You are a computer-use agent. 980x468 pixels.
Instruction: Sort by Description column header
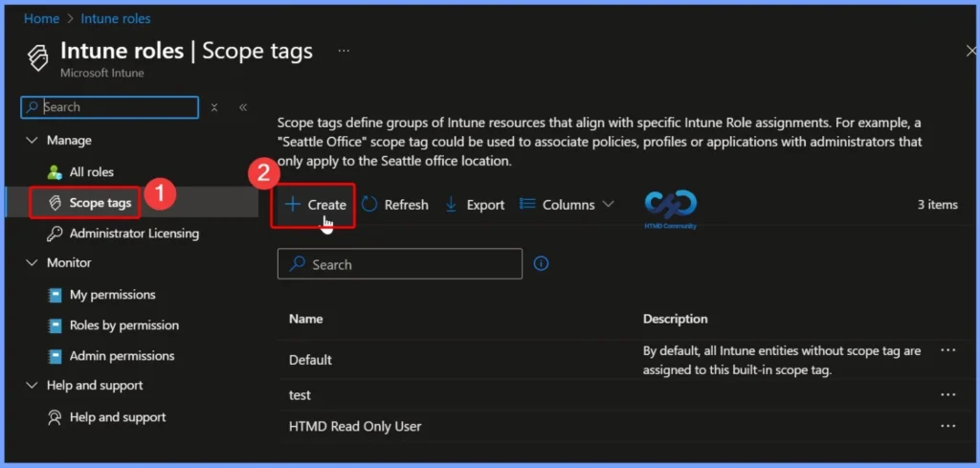click(x=675, y=319)
